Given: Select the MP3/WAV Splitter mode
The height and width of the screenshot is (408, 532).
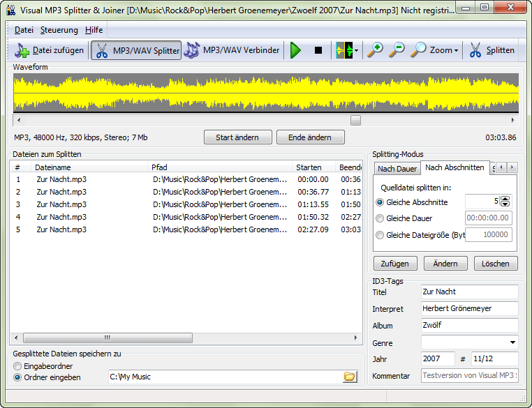Looking at the screenshot, I should [x=136, y=50].
